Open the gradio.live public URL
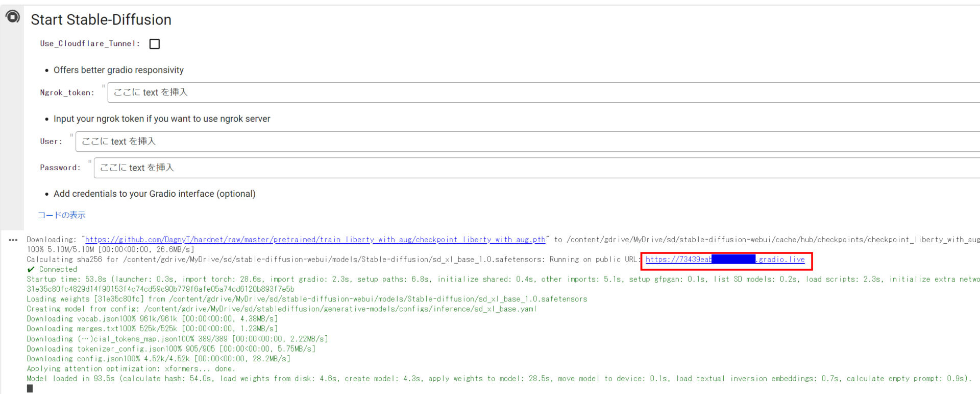 coord(725,260)
